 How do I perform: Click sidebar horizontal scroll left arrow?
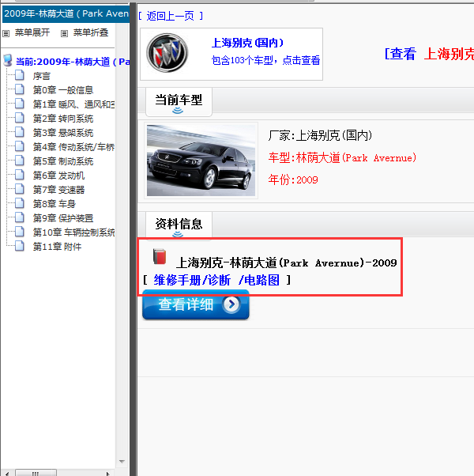7,473
